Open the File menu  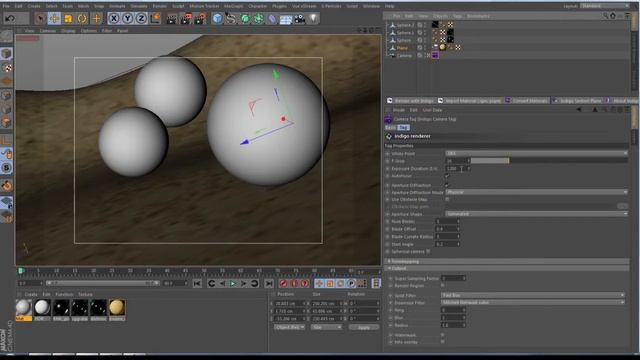pos(6,6)
